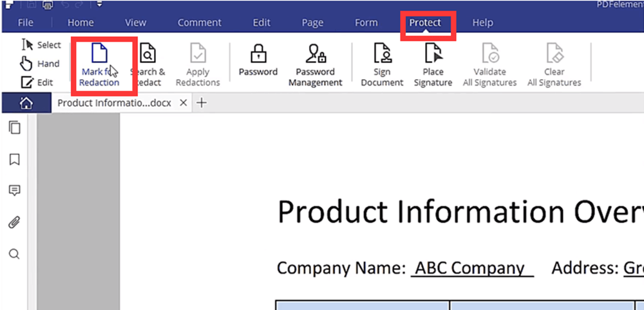Open the page thumbnails sidebar panel
This screenshot has height=310, width=644.
click(14, 128)
